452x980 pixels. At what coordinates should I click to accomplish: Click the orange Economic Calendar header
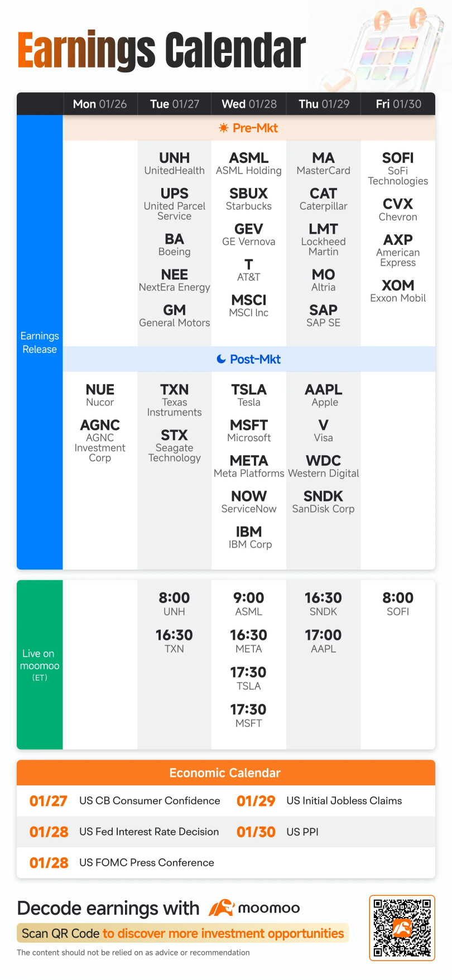tap(225, 773)
